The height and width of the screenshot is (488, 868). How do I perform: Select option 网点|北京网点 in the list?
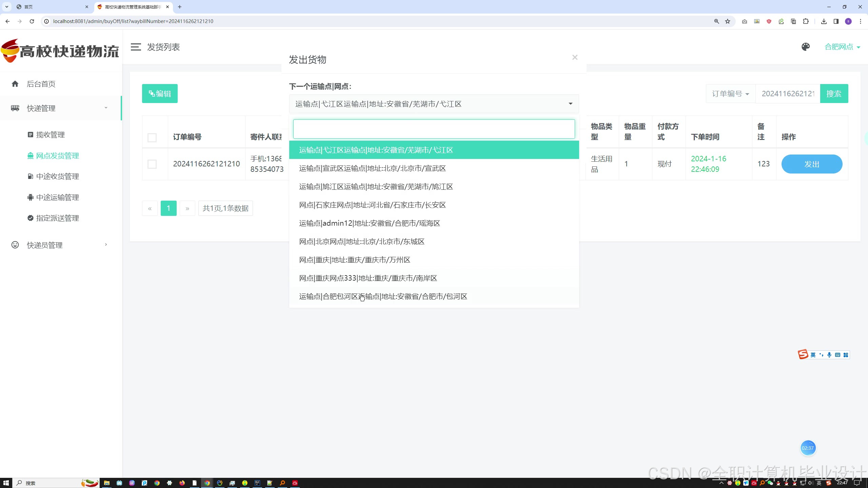[361, 242]
